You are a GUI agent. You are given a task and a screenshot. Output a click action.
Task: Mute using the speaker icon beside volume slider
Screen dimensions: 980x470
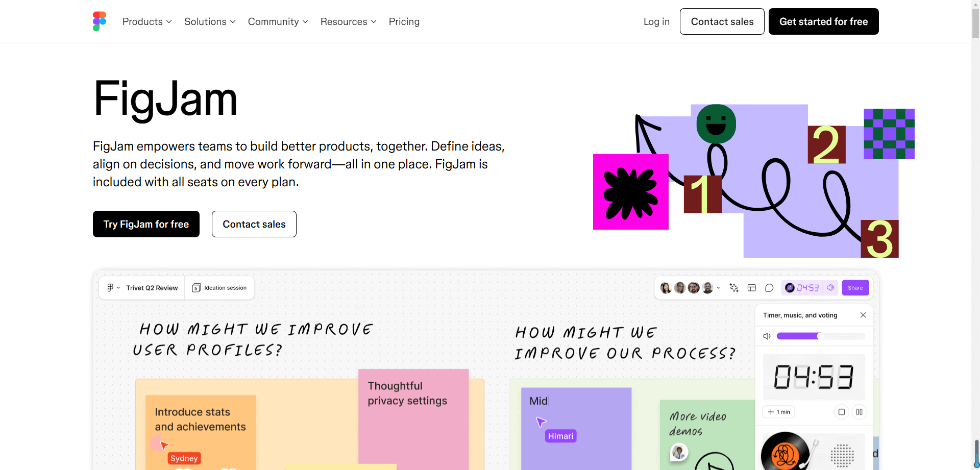[767, 336]
